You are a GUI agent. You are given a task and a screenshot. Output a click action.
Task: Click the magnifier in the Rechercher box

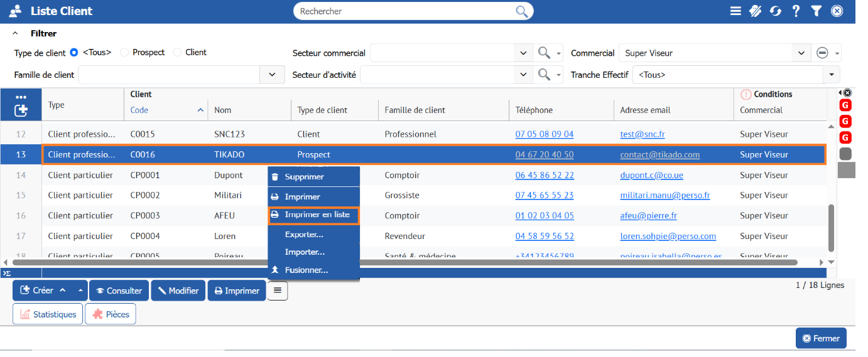pyautogui.click(x=521, y=11)
